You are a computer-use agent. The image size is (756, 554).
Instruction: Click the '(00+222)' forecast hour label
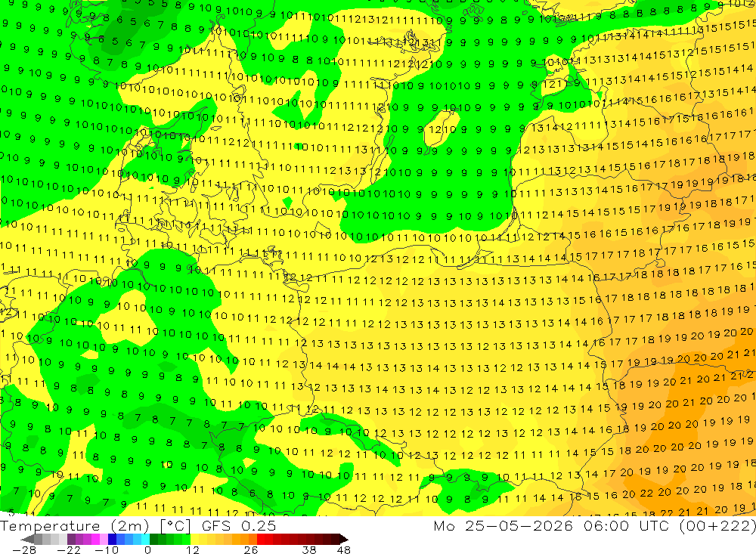[x=717, y=525]
